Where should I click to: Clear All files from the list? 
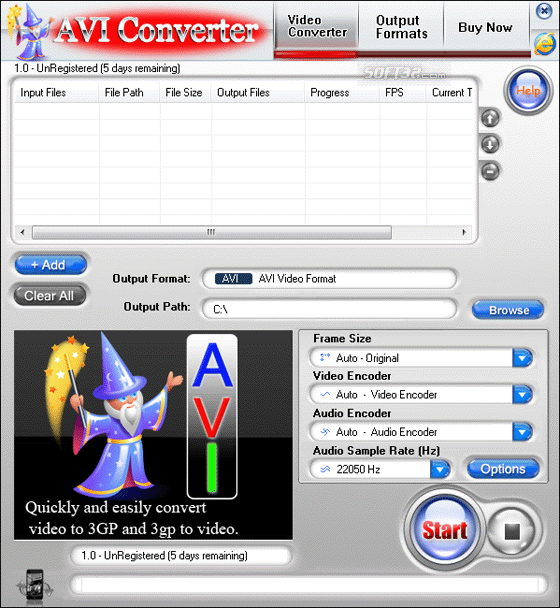pos(49,296)
